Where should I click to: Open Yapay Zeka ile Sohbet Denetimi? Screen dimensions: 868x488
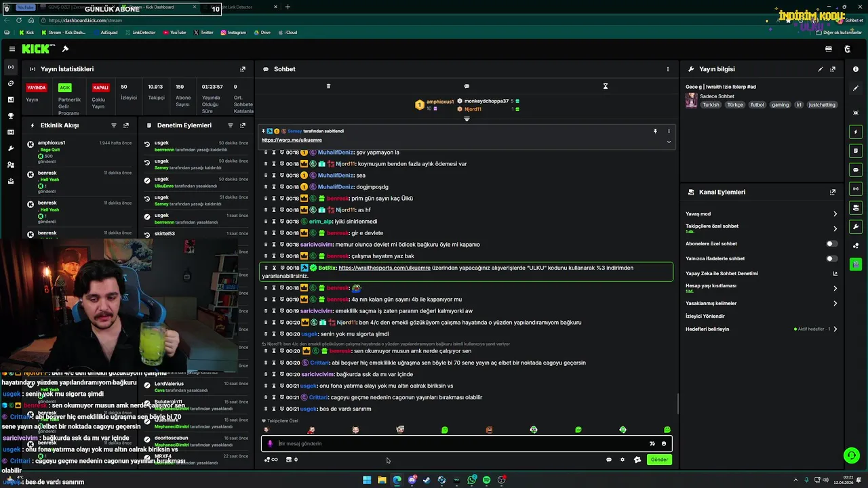(835, 274)
